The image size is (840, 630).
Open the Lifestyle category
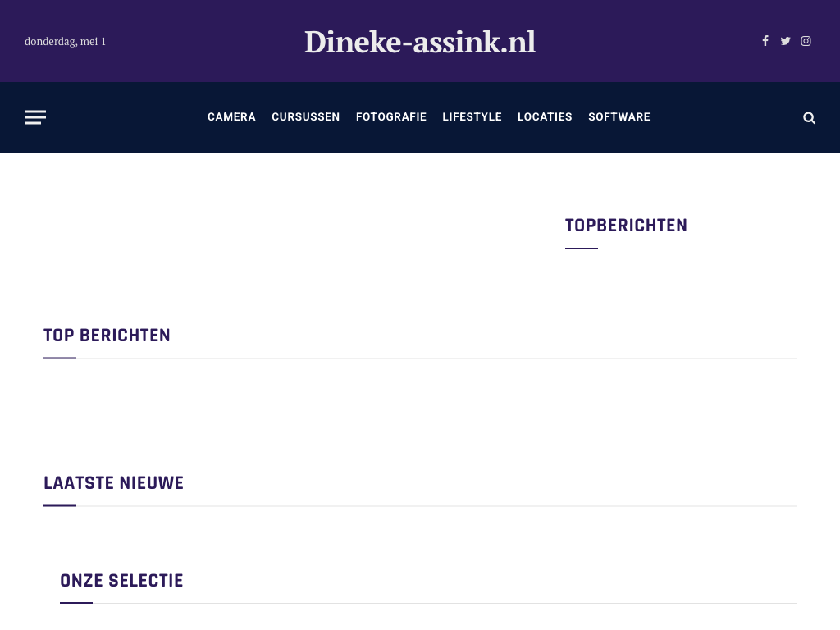(472, 117)
